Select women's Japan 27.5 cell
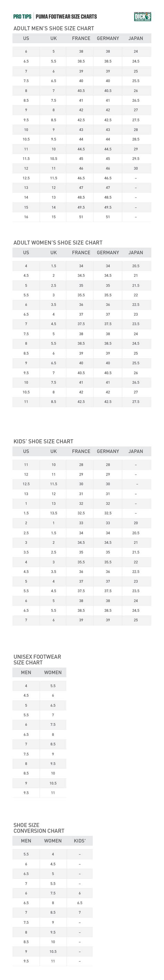The image size is (164, 980). (x=136, y=402)
